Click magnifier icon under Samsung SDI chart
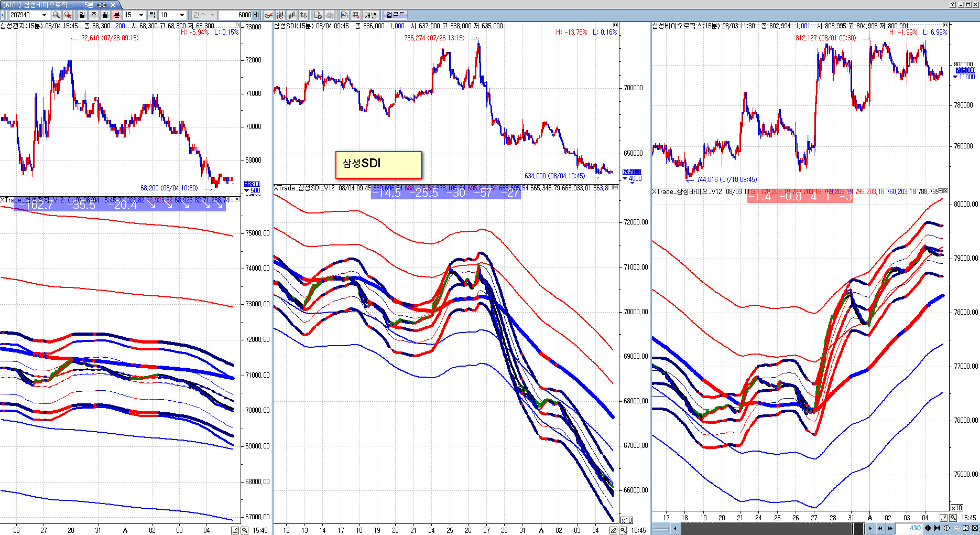Image resolution: width=980 pixels, height=535 pixels. click(623, 530)
